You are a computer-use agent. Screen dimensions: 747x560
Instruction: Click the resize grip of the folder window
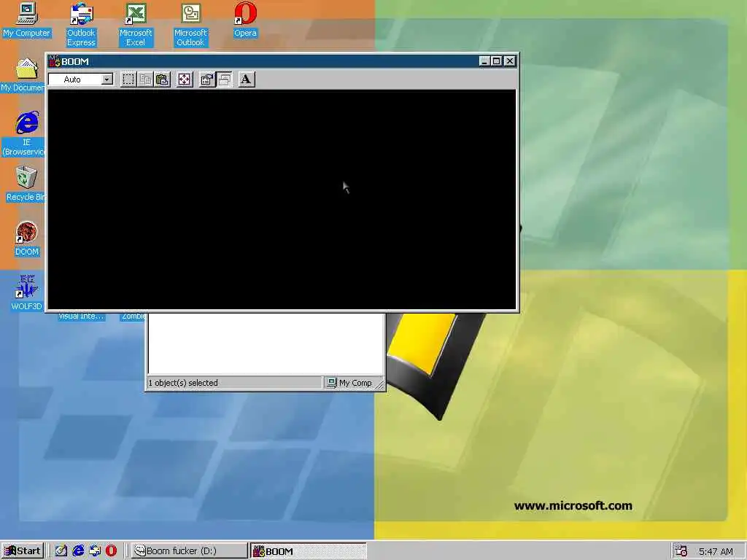coord(379,384)
